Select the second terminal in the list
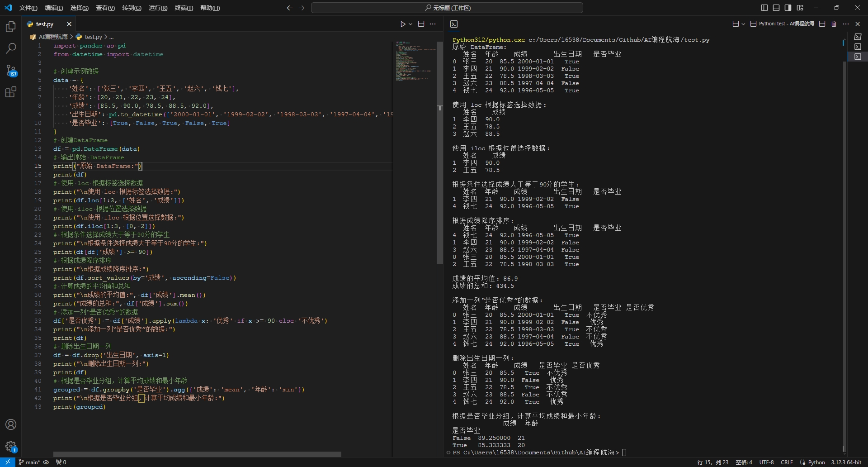The image size is (868, 467). 858,47
